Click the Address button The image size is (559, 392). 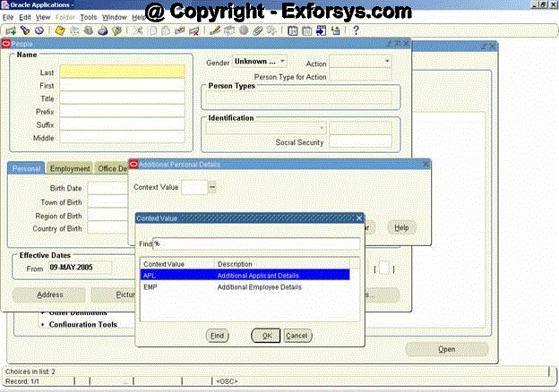[48, 294]
